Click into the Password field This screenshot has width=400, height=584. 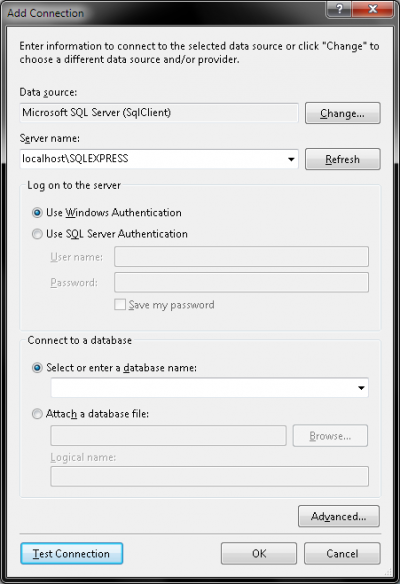241,282
